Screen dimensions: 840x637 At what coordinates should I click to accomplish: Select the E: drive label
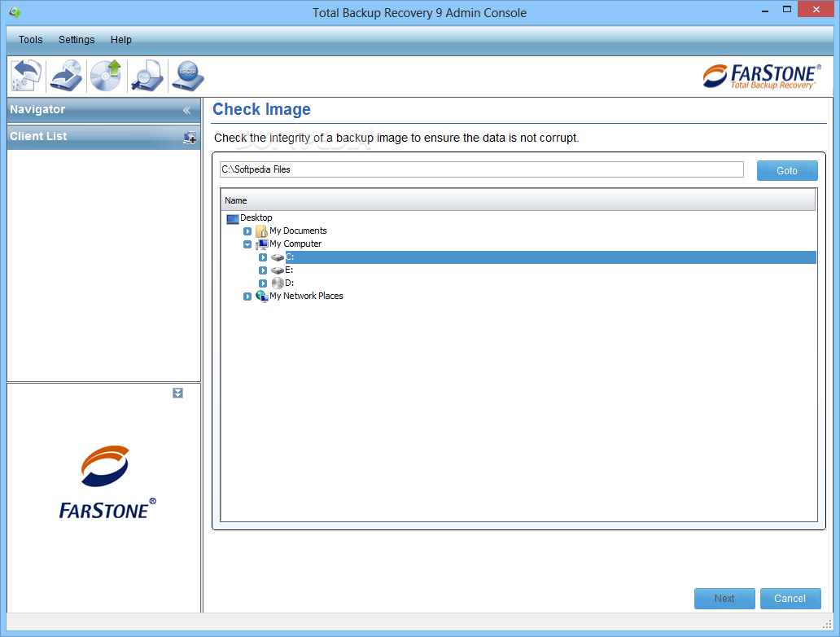click(x=289, y=270)
